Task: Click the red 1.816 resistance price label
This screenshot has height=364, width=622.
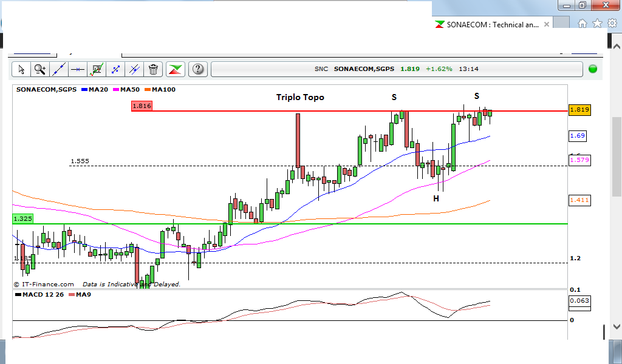Action: 142,106
